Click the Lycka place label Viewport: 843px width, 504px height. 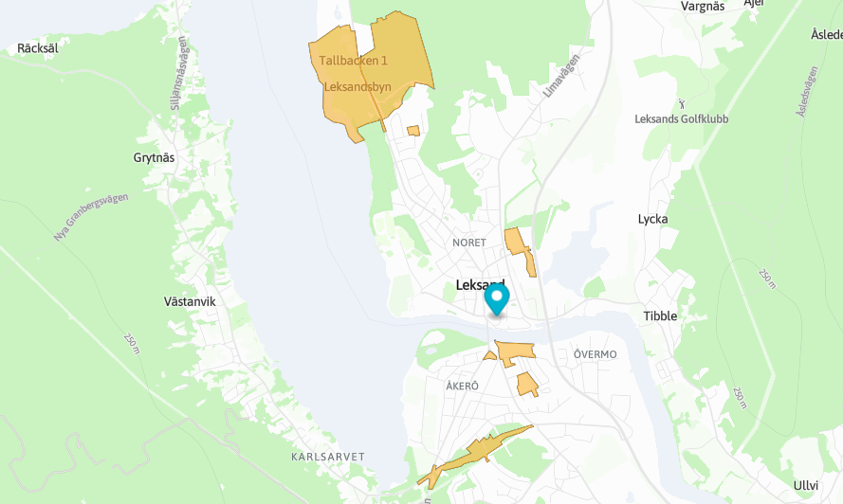point(652,219)
